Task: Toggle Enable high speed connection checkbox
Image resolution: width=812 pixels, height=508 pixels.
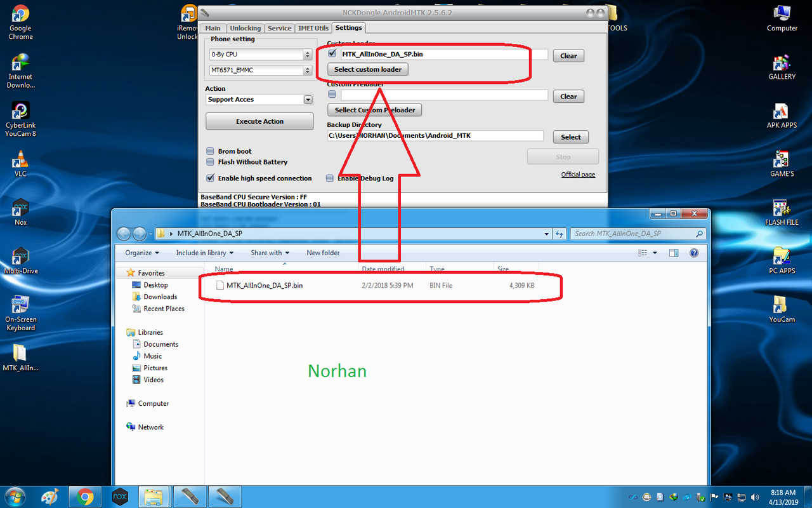Action: (210, 178)
